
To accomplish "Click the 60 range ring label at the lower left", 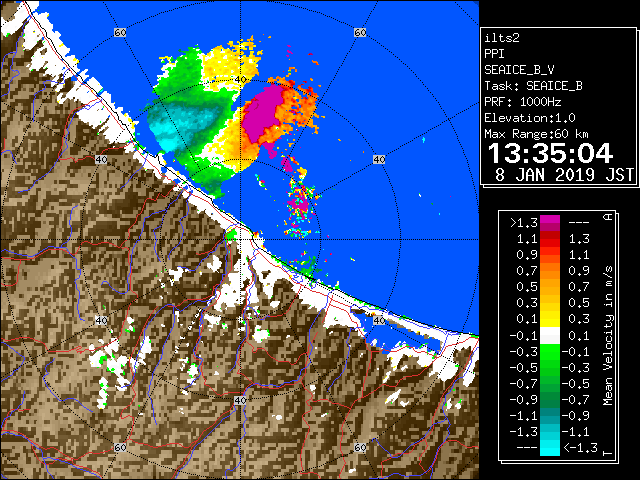I will tap(120, 447).
